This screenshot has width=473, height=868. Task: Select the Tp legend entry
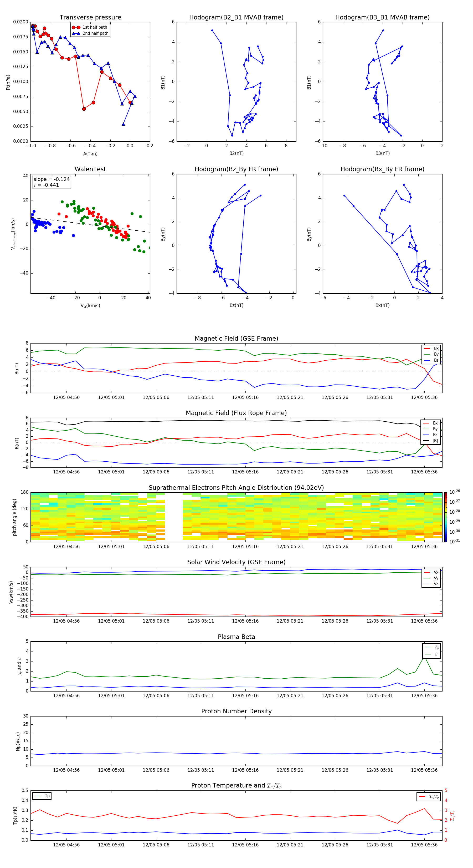coord(42,796)
